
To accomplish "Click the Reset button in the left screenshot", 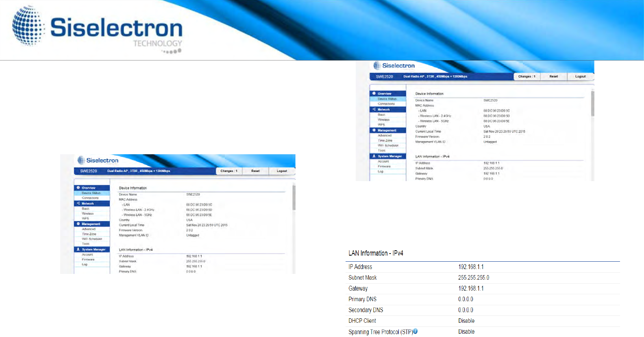I will (255, 171).
